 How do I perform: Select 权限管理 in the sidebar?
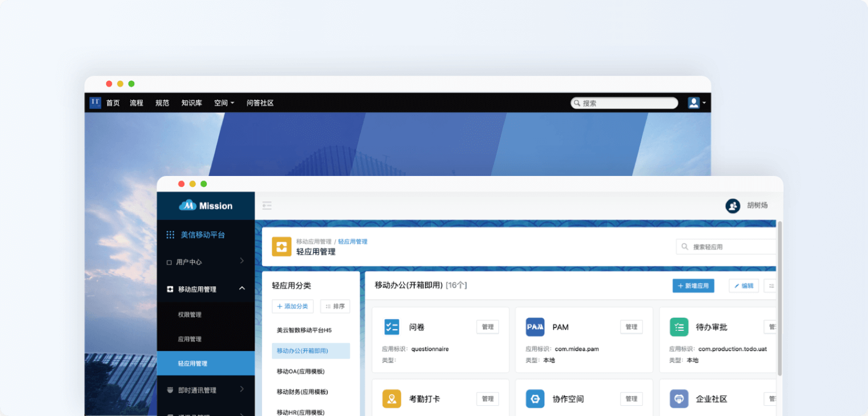click(x=190, y=315)
